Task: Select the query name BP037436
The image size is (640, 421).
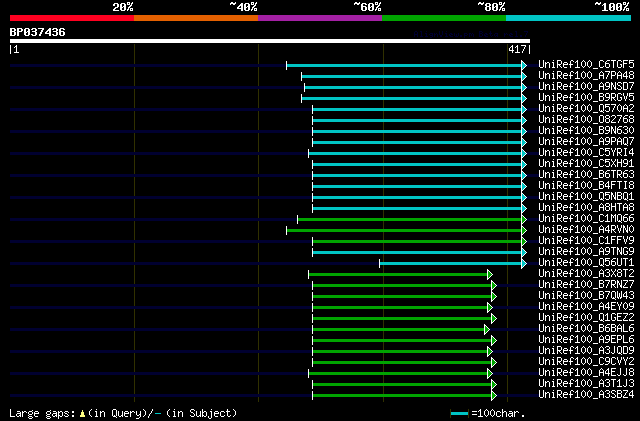Action: pos(38,32)
